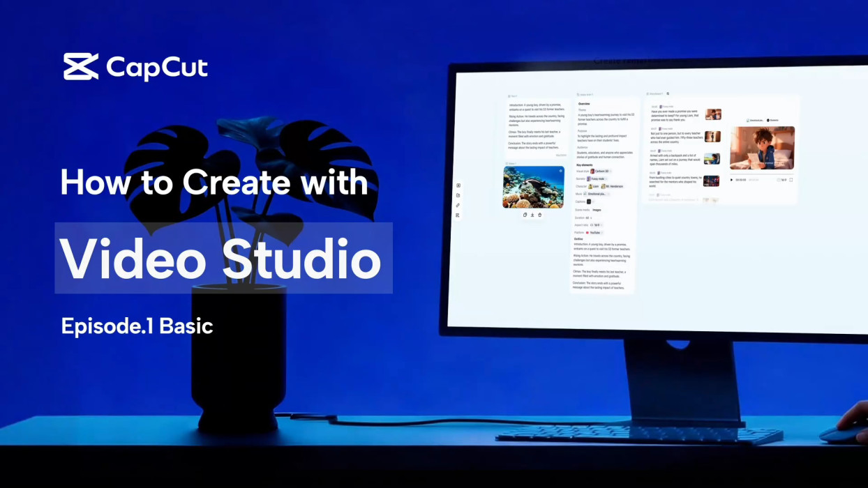Click the 'Have you ever made a promise' scene text

[676, 116]
